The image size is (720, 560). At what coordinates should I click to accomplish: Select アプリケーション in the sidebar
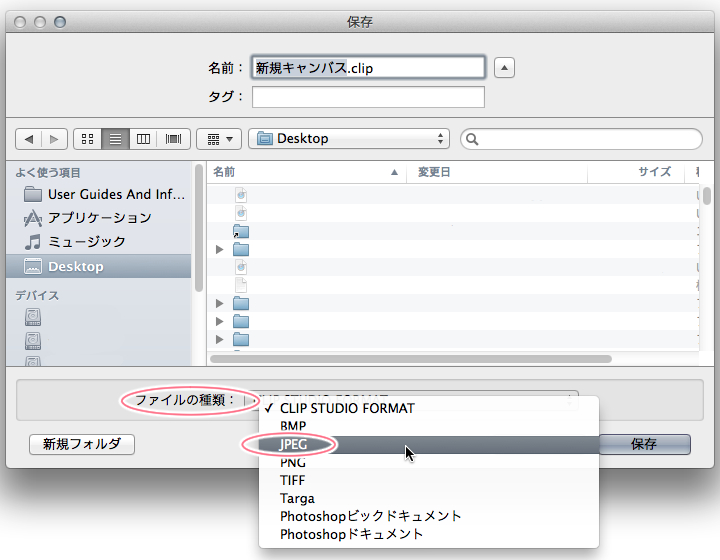pos(99,218)
